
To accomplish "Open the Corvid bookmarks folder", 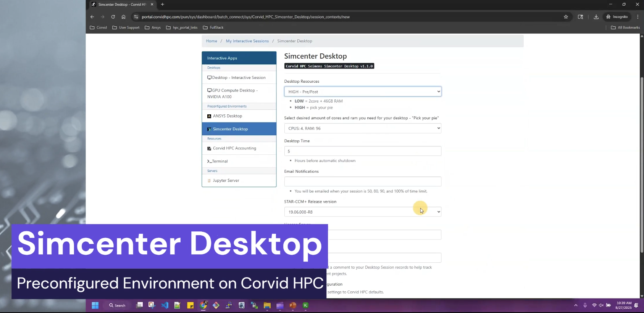I will pyautogui.click(x=98, y=27).
